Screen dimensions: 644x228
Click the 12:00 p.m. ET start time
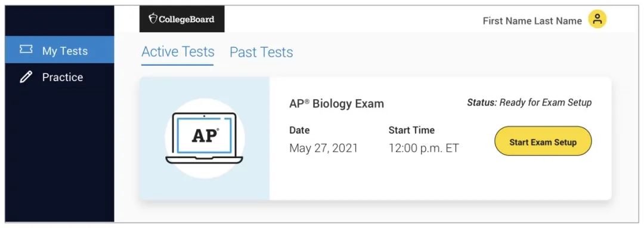pyautogui.click(x=423, y=148)
